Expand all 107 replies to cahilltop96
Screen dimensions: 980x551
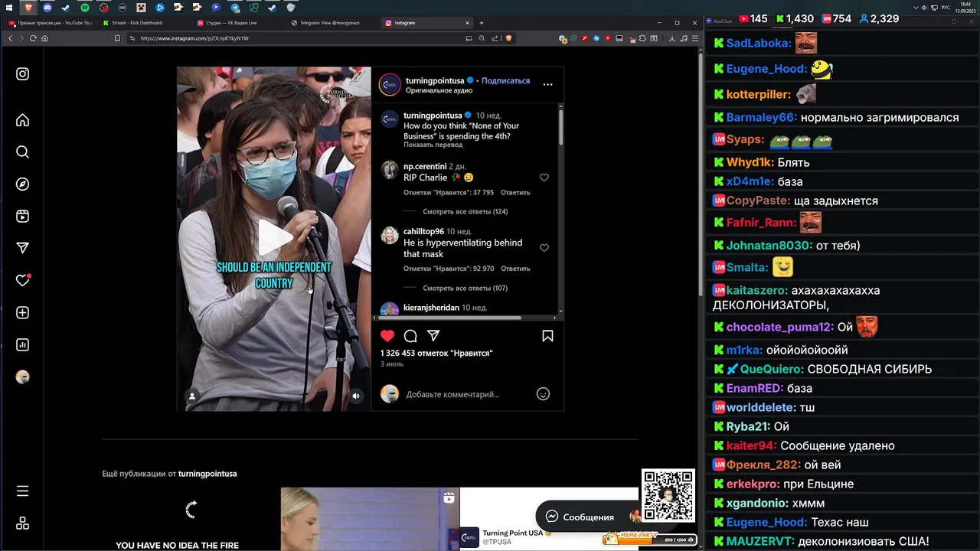tap(465, 288)
